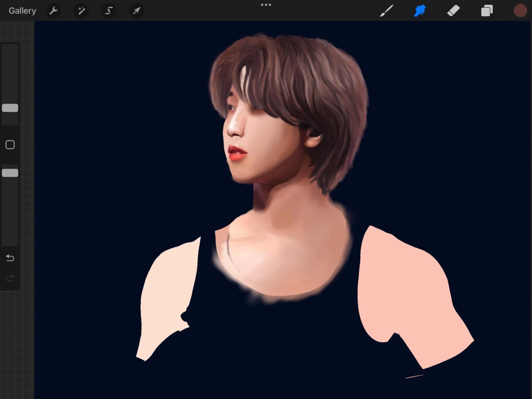The image size is (532, 399).
Task: Open the Selection tool
Action: point(109,10)
